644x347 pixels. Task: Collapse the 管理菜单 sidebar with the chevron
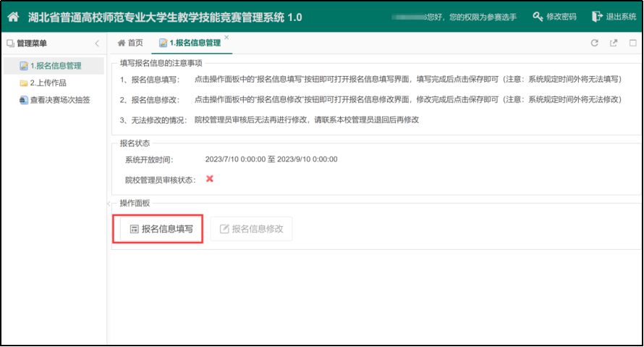pos(97,43)
